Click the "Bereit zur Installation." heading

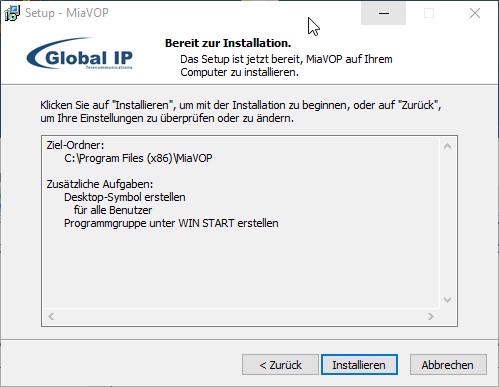(x=228, y=43)
